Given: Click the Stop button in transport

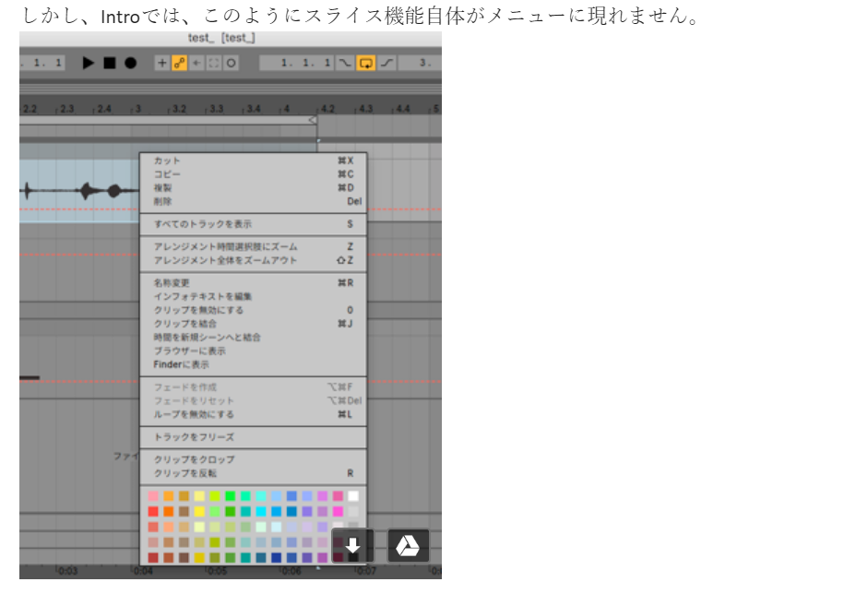Looking at the screenshot, I should click(109, 63).
